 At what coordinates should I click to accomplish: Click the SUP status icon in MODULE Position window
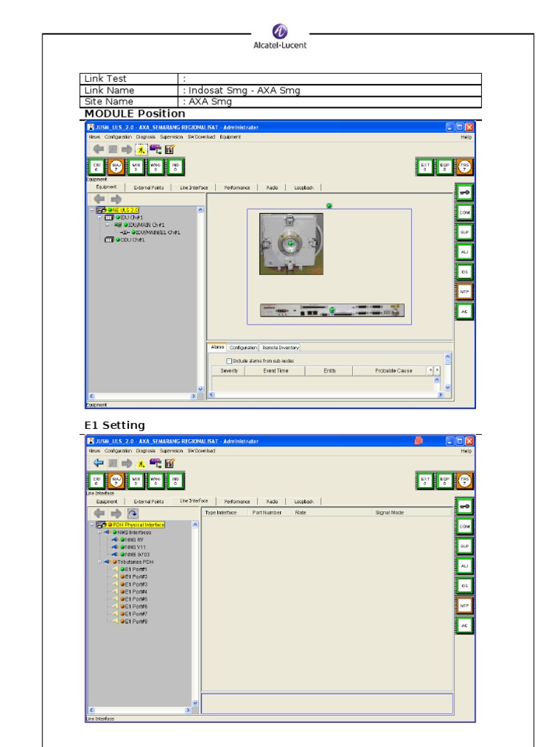click(x=464, y=232)
